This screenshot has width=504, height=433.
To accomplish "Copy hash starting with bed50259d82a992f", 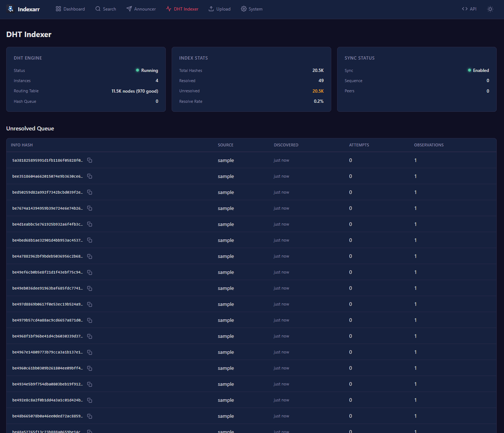I will point(90,193).
